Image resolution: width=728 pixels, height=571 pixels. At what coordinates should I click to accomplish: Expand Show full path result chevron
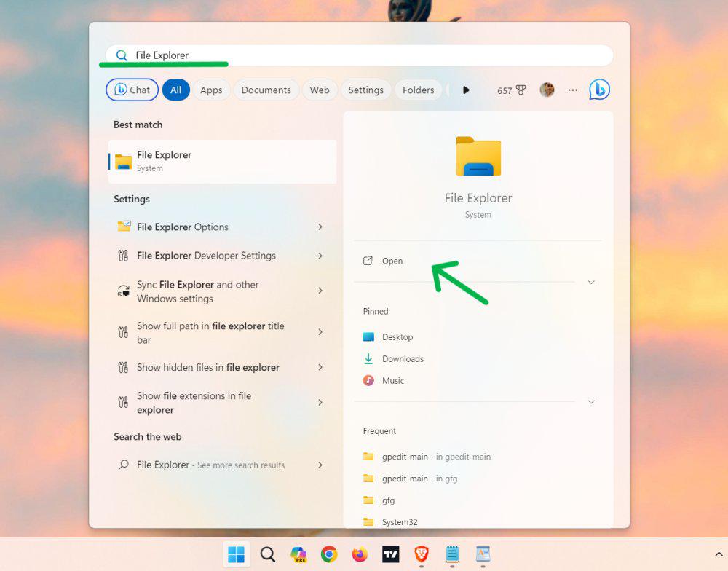320,331
